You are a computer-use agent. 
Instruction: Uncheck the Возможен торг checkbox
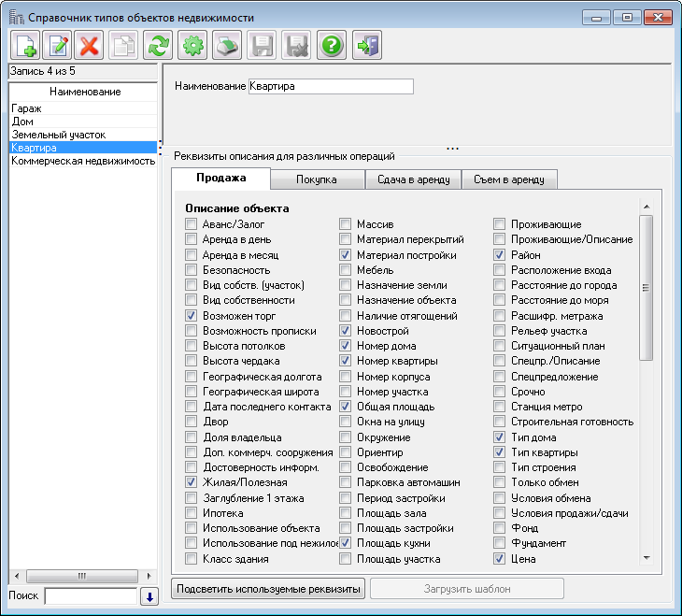click(192, 316)
